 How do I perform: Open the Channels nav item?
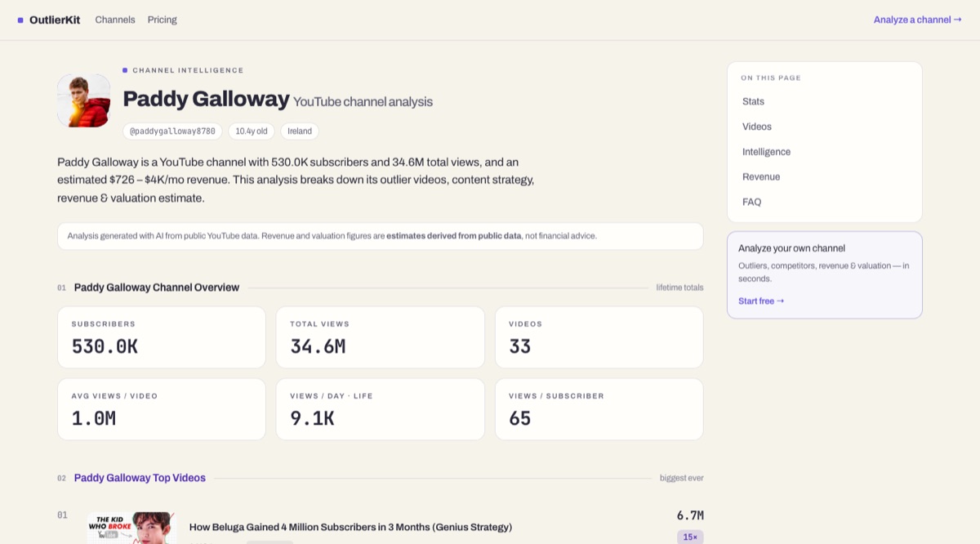point(115,20)
